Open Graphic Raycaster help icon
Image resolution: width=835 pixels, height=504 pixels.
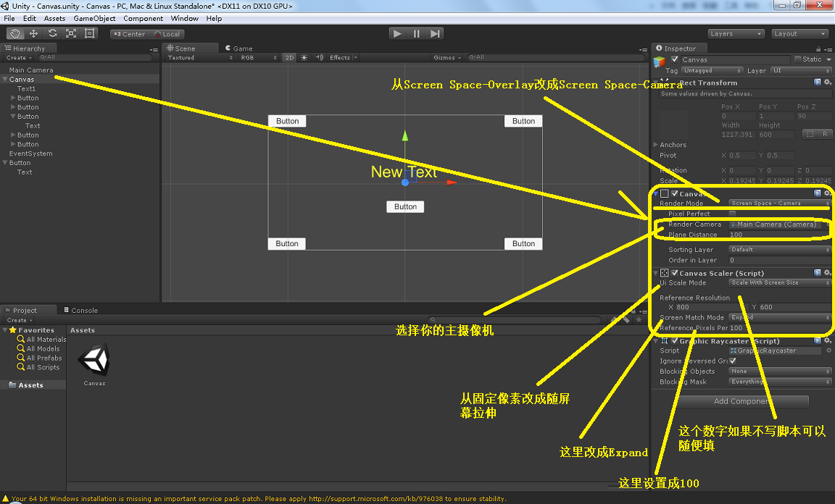pos(818,340)
